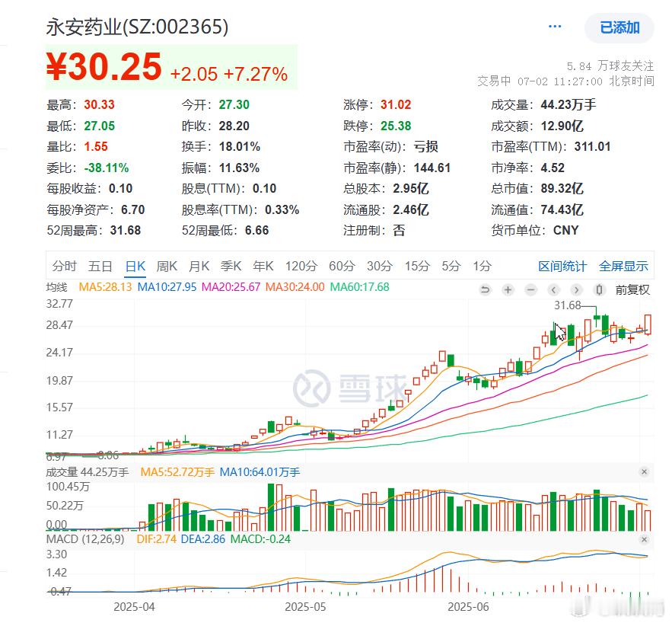Click the 成交量 44.23万手 value
This screenshot has width=672, height=623.
568,104
